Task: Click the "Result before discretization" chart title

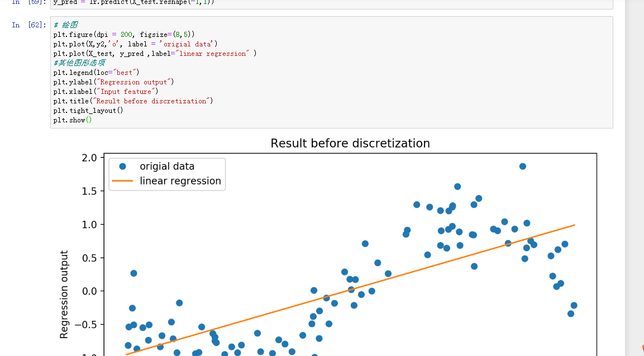Action: click(350, 144)
